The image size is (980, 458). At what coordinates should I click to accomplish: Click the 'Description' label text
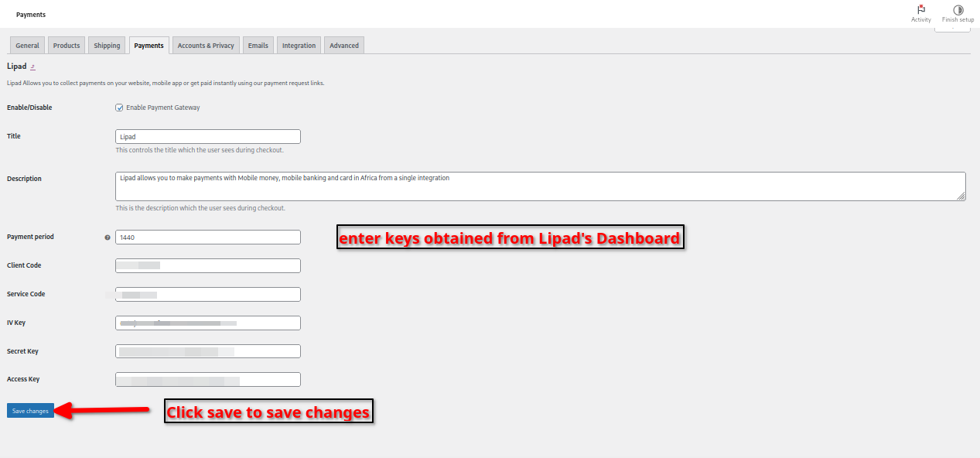tap(24, 179)
